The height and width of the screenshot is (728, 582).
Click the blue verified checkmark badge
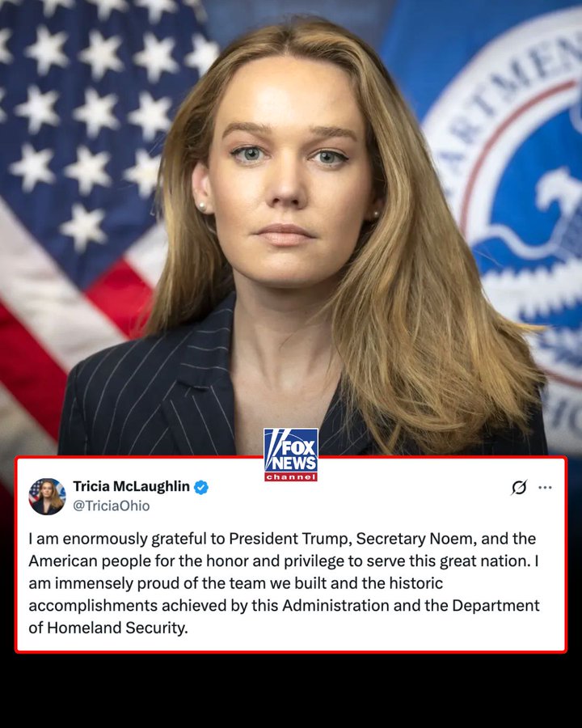[x=201, y=488]
